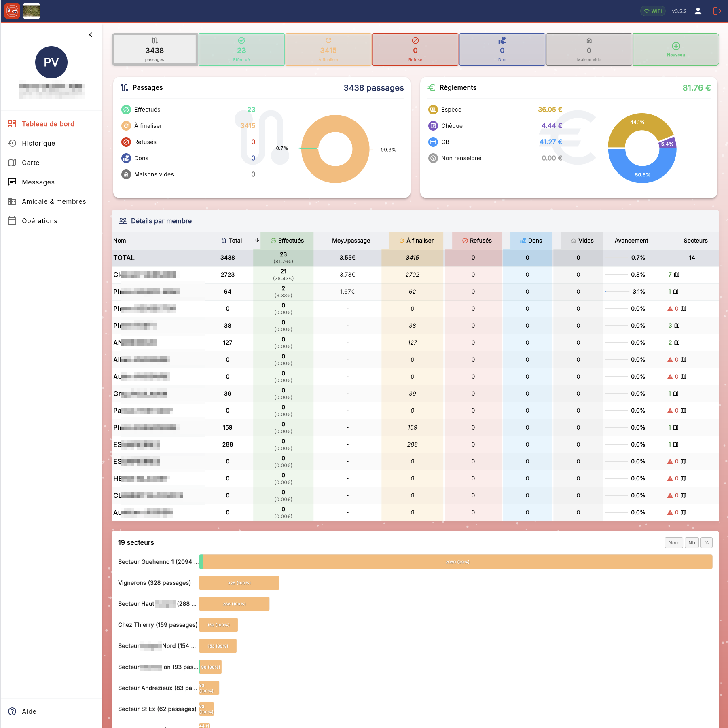The height and width of the screenshot is (728, 728).
Task: Toggle the Effectué filter card
Action: [241, 49]
